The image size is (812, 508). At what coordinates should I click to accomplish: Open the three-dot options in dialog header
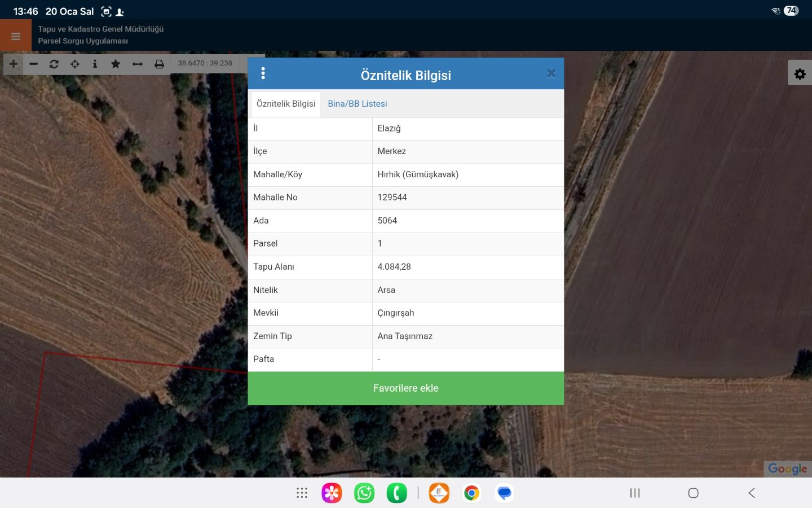(263, 73)
